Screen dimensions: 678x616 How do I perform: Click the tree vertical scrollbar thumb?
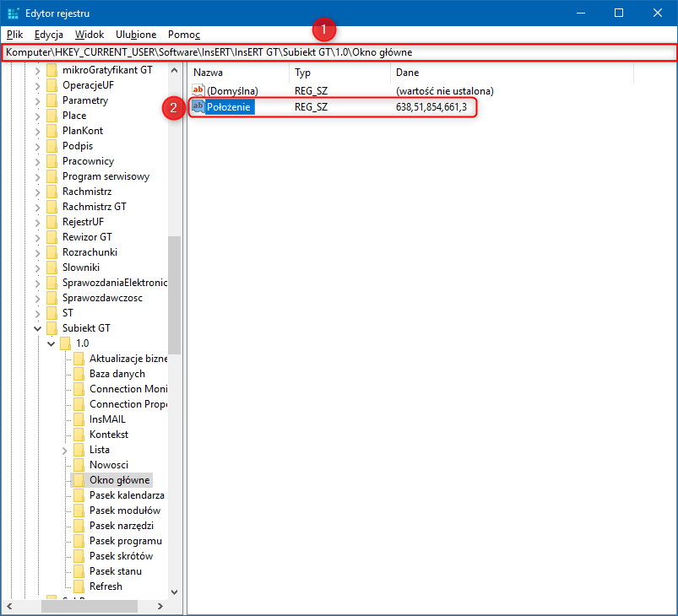[x=174, y=295]
